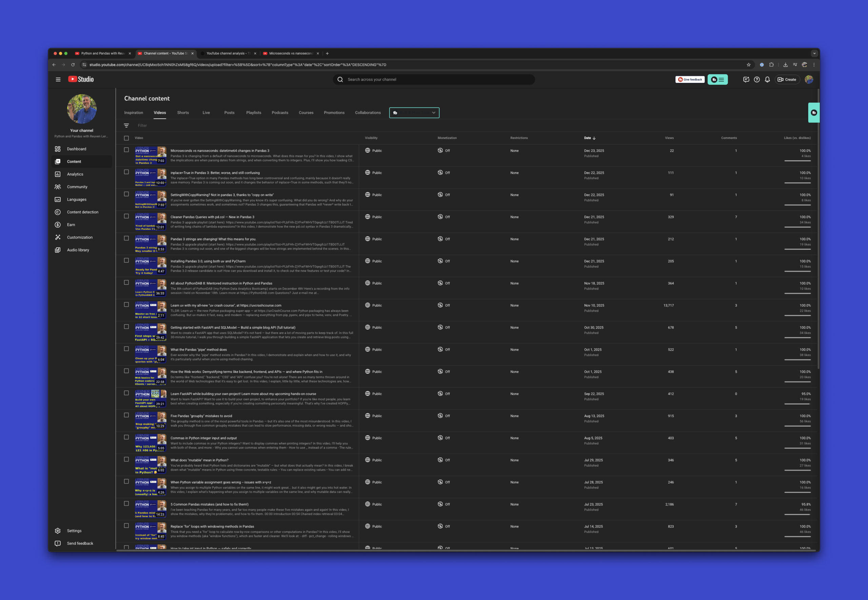Open the Studio hamburger navigation menu
868x600 pixels.
point(58,79)
